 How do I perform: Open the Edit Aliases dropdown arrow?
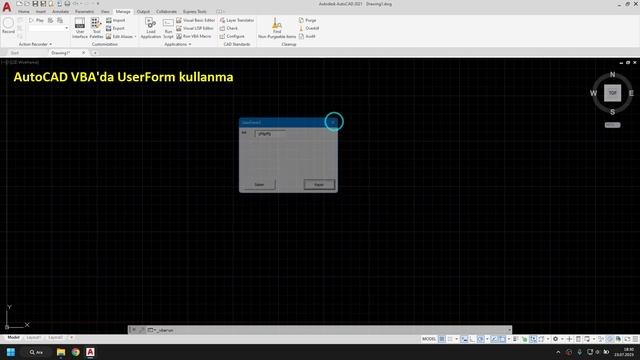[x=136, y=36]
